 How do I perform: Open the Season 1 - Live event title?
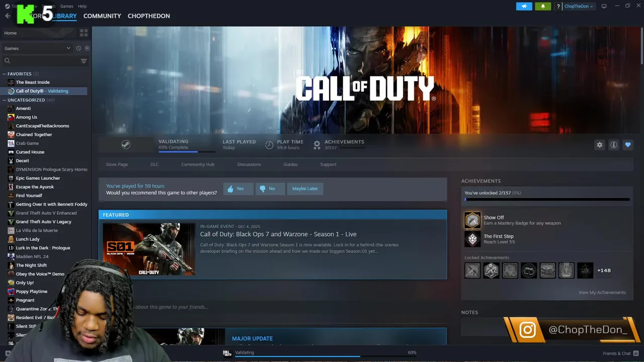pyautogui.click(x=278, y=234)
